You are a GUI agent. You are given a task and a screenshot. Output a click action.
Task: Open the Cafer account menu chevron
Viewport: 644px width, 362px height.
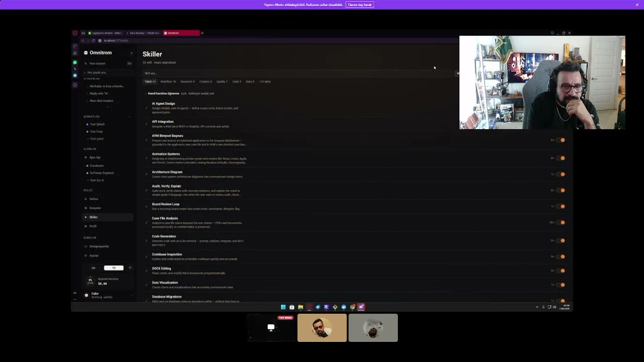[131, 296]
